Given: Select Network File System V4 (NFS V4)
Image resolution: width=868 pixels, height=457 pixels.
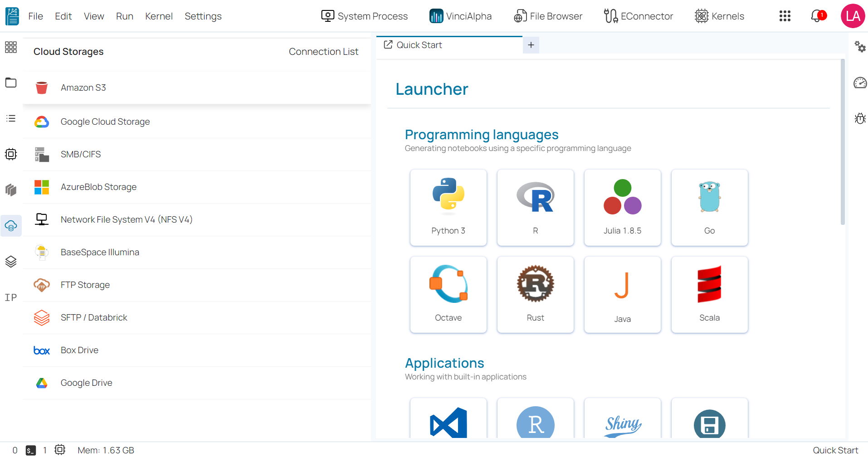Looking at the screenshot, I should click(x=197, y=219).
